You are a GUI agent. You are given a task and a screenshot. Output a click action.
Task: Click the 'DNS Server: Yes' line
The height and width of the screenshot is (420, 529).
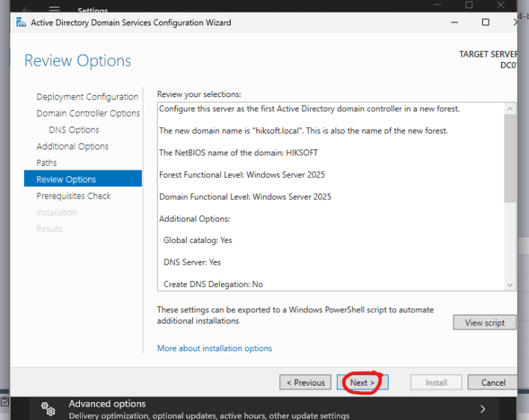[x=192, y=262]
